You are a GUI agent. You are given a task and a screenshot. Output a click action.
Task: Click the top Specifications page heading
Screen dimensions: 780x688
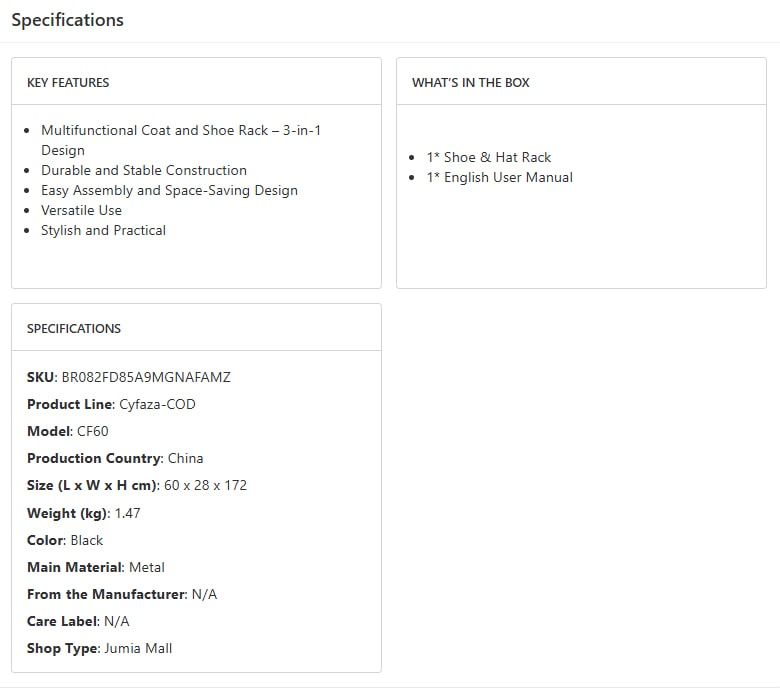[68, 20]
